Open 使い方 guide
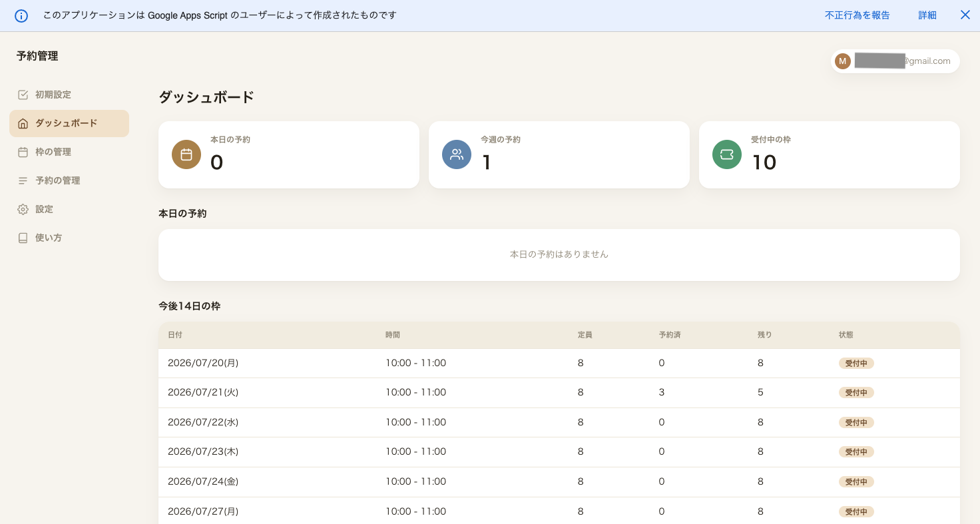Screen dimensions: 980x524 click(69, 238)
